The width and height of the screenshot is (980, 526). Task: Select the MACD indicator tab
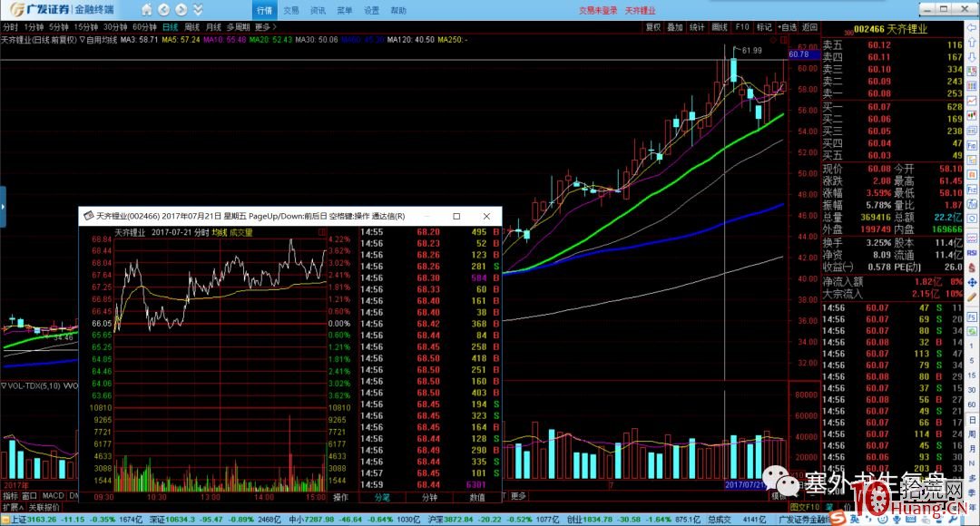click(54, 496)
